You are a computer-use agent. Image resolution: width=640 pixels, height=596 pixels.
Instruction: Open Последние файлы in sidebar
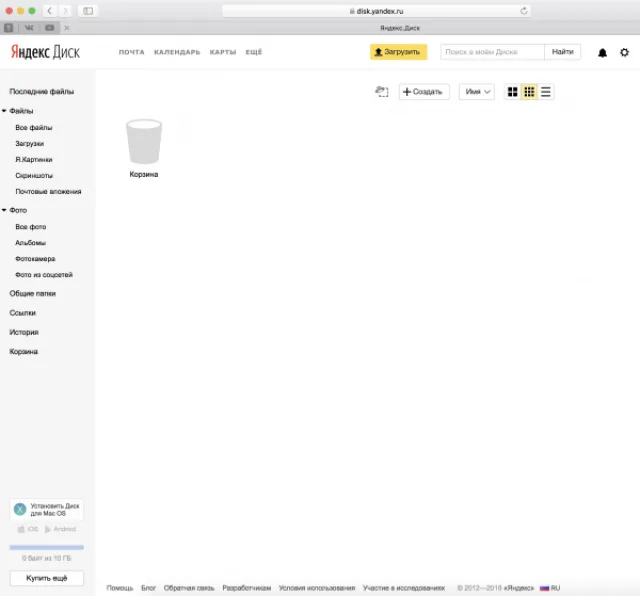[x=42, y=91]
